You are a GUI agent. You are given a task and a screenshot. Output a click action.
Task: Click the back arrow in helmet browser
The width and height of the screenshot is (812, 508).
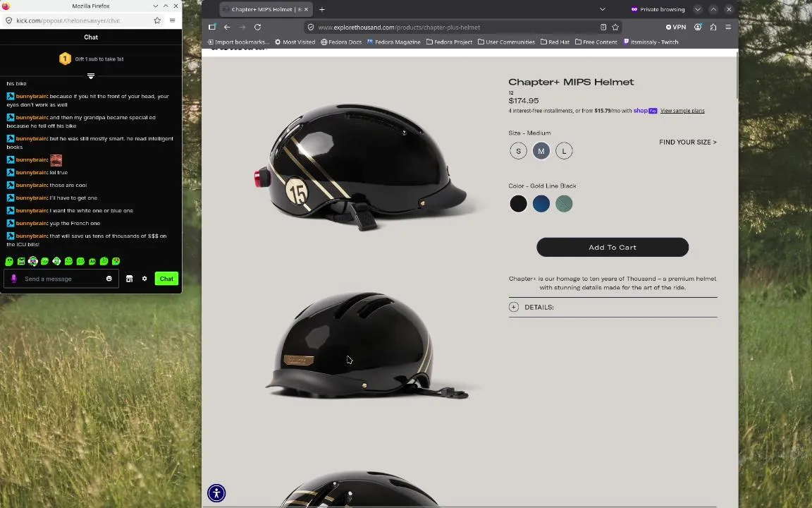[x=227, y=27]
